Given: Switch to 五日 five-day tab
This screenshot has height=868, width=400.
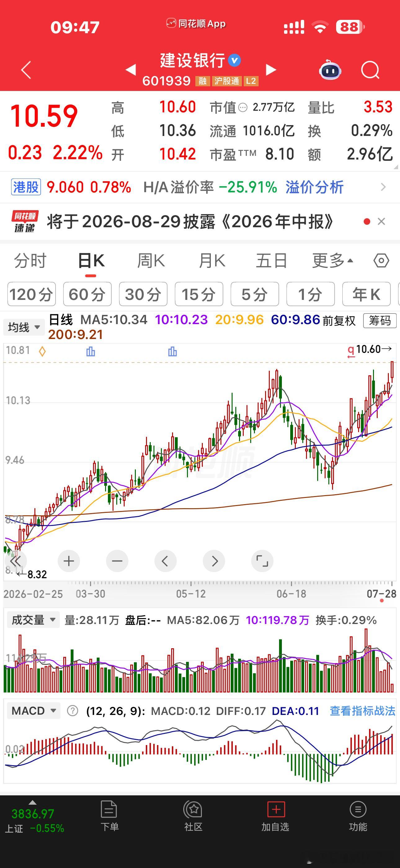Looking at the screenshot, I should [x=271, y=261].
